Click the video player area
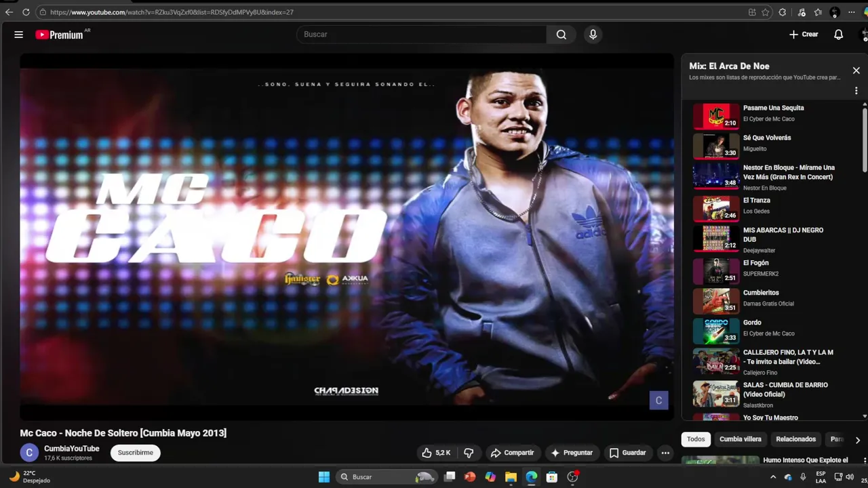 tap(347, 237)
